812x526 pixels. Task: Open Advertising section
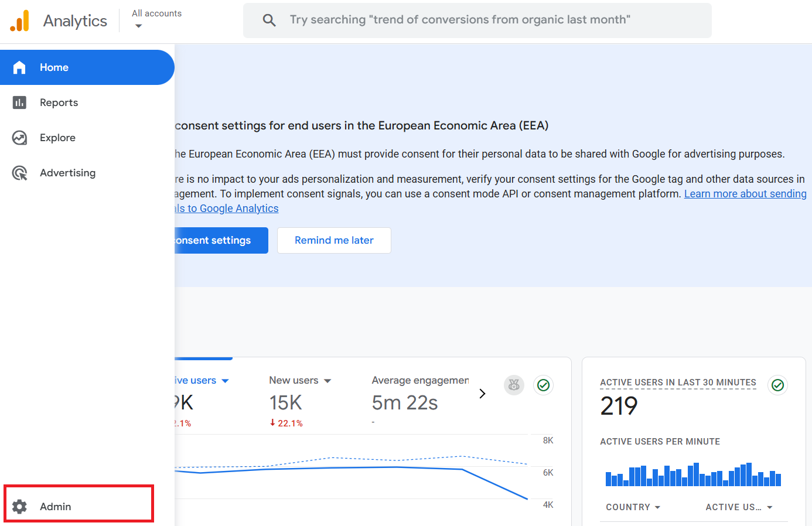(87, 173)
